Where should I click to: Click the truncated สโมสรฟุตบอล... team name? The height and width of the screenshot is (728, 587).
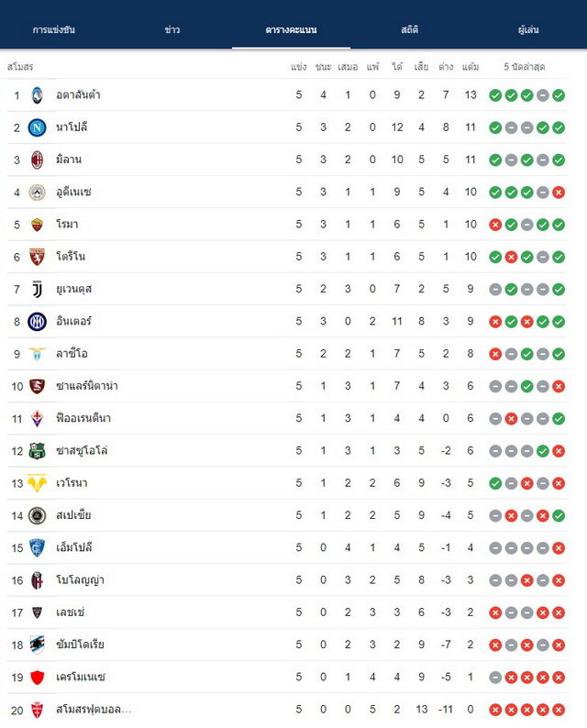point(94,710)
